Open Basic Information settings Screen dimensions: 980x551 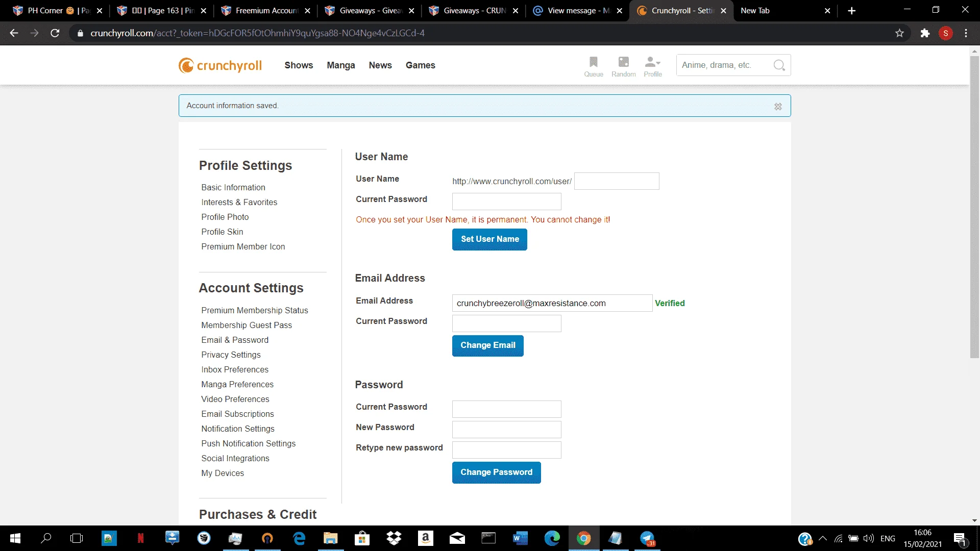(x=233, y=188)
